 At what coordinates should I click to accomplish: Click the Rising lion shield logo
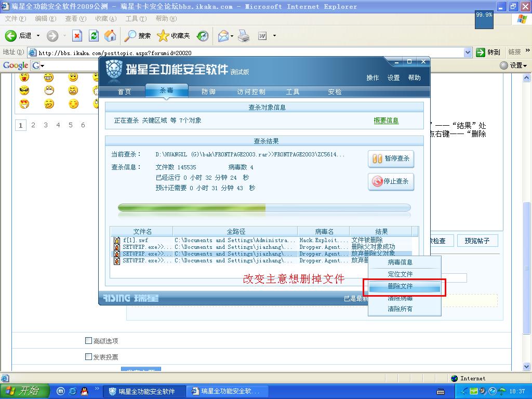point(114,71)
